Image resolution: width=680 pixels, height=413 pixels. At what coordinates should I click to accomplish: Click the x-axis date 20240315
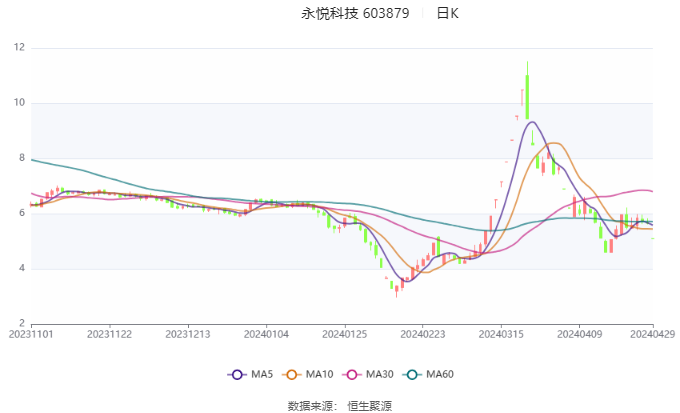[501, 334]
